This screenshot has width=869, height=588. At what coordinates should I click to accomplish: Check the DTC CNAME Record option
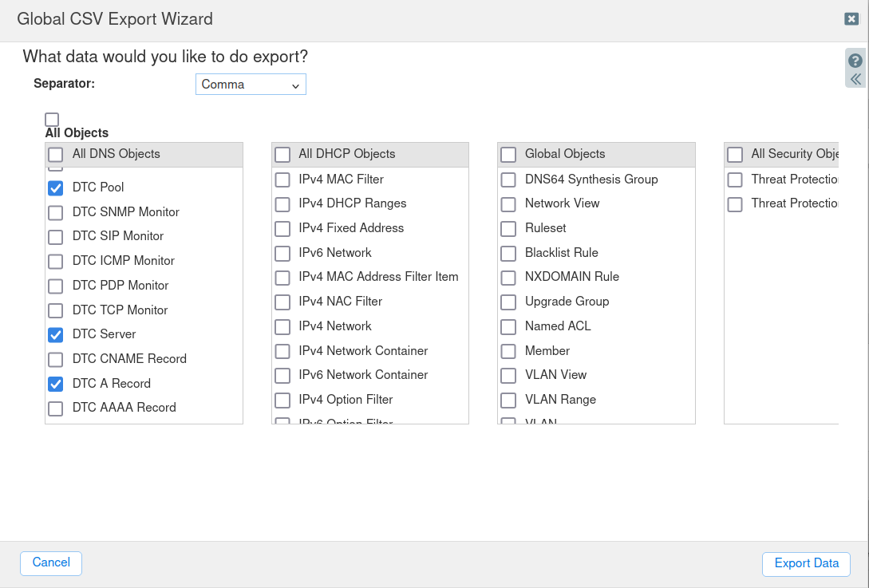pos(56,360)
